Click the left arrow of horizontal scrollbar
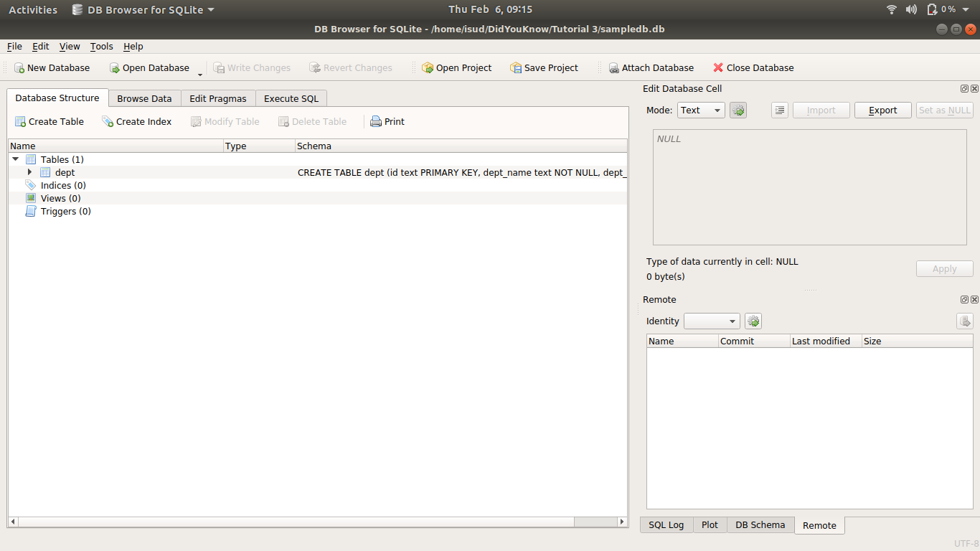 [13, 522]
